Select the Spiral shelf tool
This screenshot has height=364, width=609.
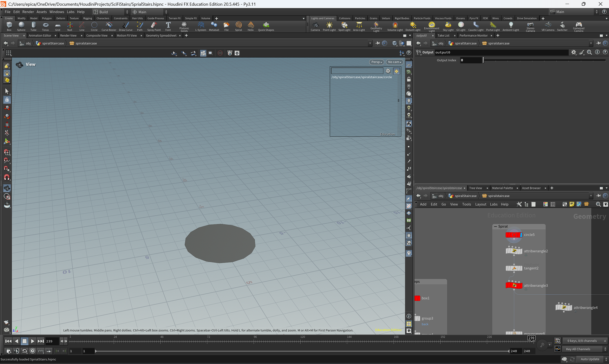pyautogui.click(x=239, y=26)
